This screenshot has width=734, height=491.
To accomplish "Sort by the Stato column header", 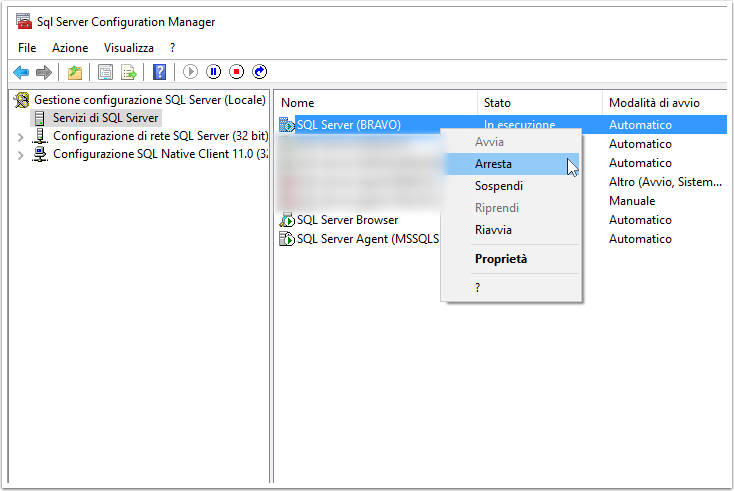I will tap(540, 103).
